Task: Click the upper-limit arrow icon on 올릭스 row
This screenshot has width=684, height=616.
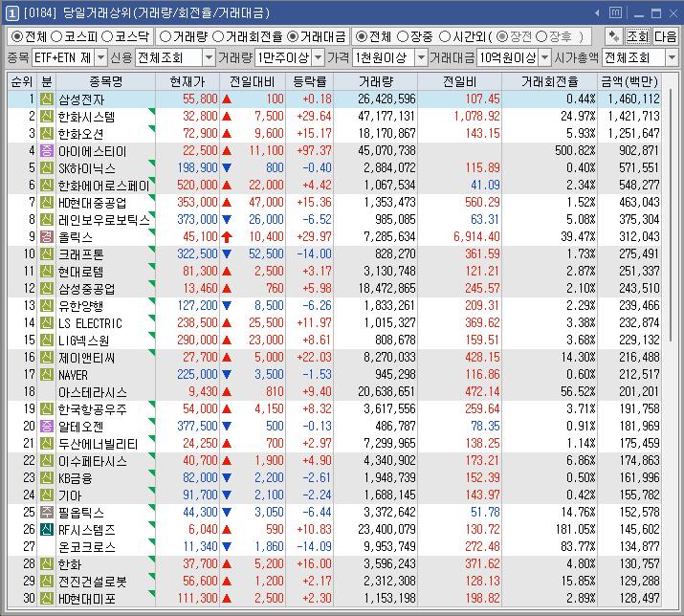Action: click(x=227, y=237)
